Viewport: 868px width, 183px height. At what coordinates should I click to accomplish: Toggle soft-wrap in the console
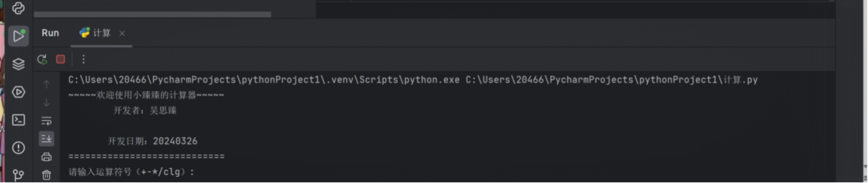coord(46,121)
